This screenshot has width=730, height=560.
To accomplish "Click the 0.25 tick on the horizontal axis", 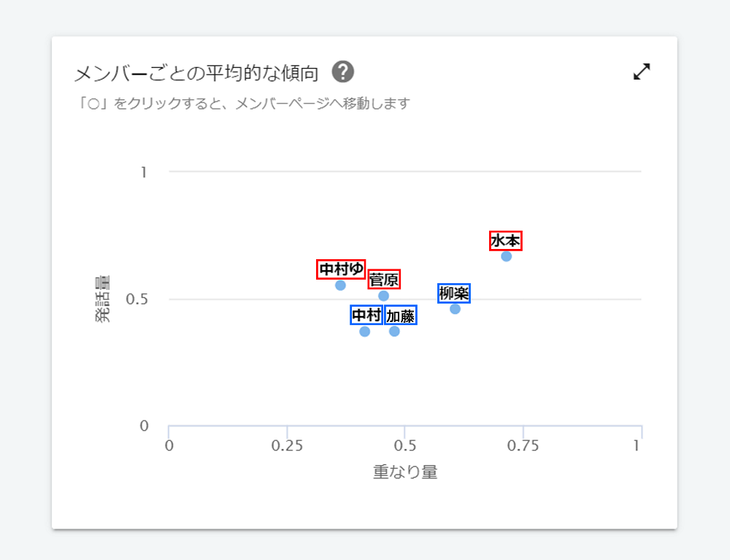I will coord(287,445).
